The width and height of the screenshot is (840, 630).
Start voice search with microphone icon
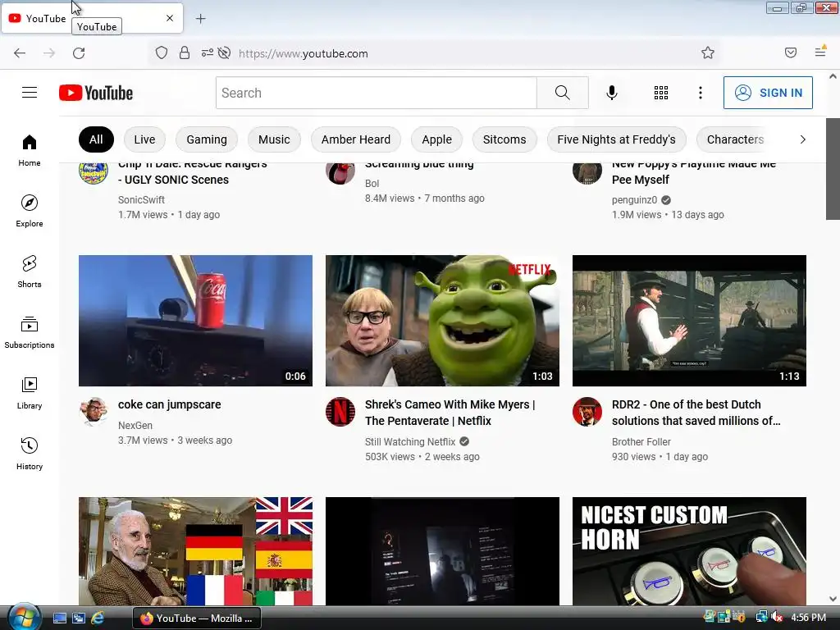(x=612, y=93)
